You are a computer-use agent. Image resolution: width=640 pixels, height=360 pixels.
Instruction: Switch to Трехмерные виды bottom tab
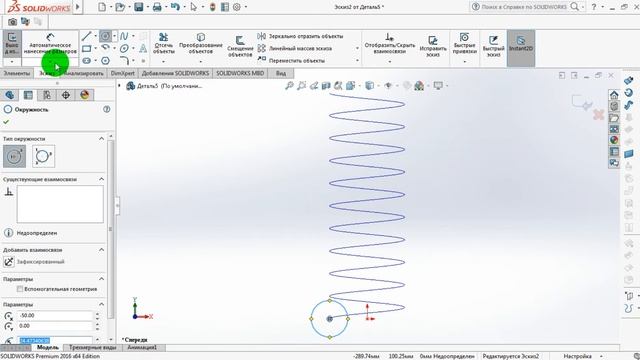92,348
